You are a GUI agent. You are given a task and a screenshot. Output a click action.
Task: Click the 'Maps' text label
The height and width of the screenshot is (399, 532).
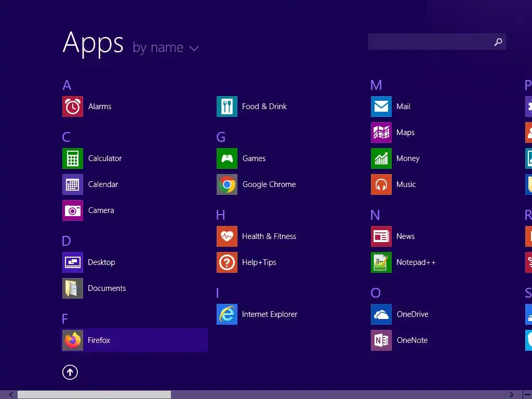(405, 132)
